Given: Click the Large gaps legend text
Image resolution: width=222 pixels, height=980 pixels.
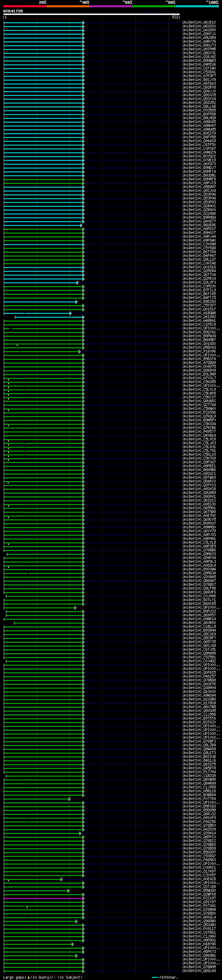Looking at the screenshot, I should click(43, 977).
